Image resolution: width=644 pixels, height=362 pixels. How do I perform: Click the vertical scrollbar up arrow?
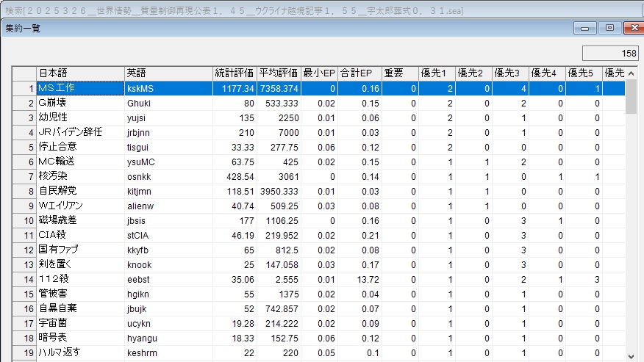click(x=632, y=72)
